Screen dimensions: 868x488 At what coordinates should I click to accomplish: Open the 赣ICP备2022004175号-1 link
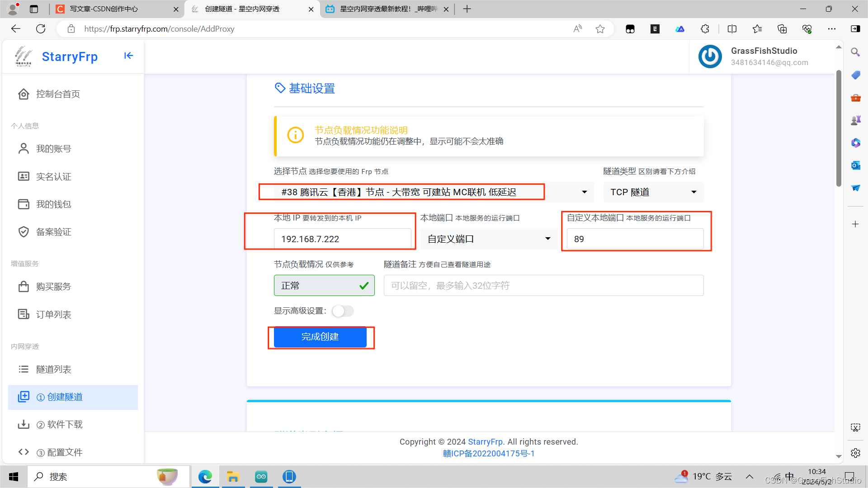point(488,453)
